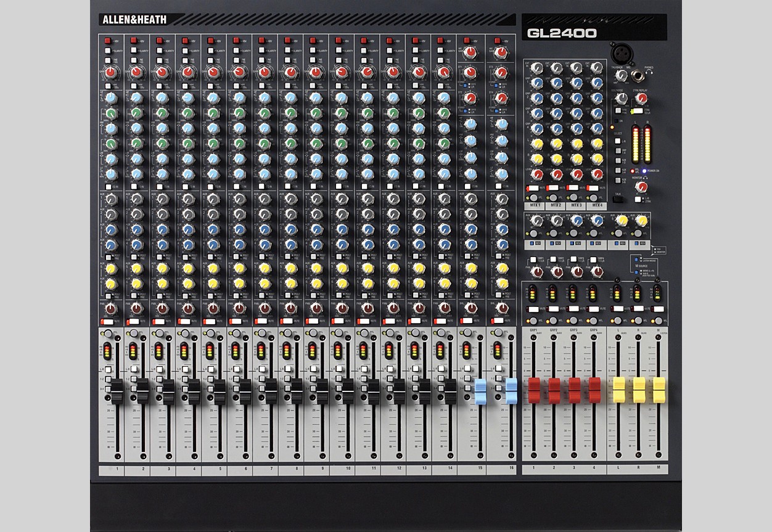Click the channel 1 pan knob
This screenshot has height=532, width=772.
(110, 308)
